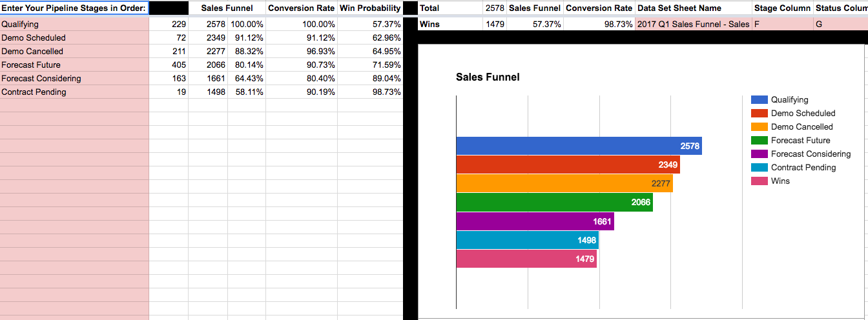868x320 pixels.
Task: Click the Enter Your Pipeline Stages header
Action: click(74, 8)
